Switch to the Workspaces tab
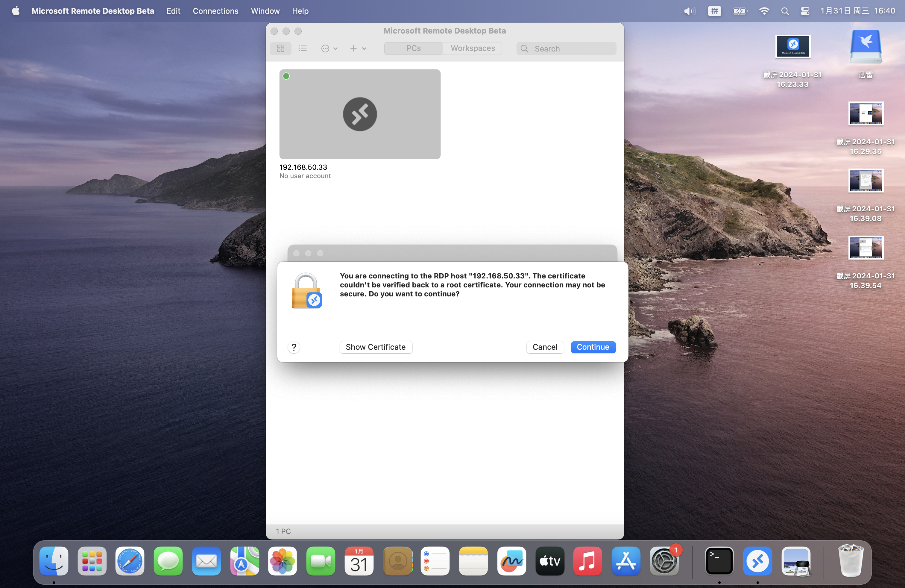 coord(472,48)
